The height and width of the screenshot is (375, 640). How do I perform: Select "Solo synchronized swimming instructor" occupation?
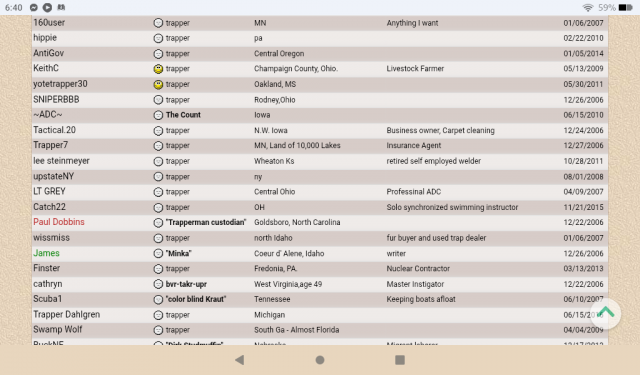pyautogui.click(x=452, y=207)
